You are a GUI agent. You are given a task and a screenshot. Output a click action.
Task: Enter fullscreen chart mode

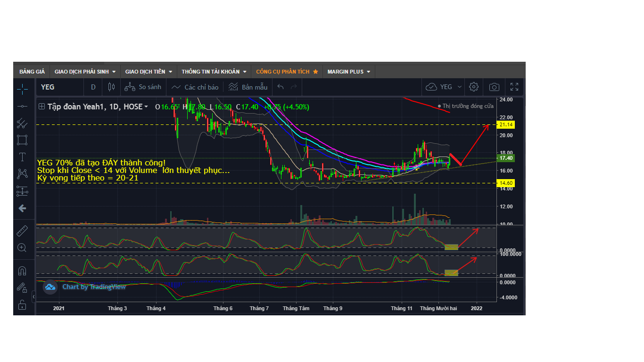pos(514,87)
